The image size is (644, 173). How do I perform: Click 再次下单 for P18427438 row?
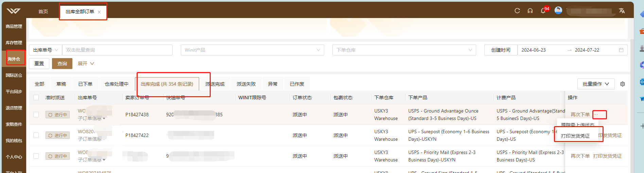click(580, 115)
